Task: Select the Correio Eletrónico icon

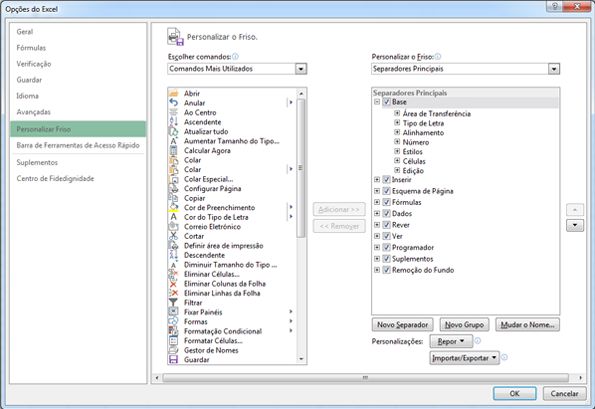Action: [x=173, y=227]
